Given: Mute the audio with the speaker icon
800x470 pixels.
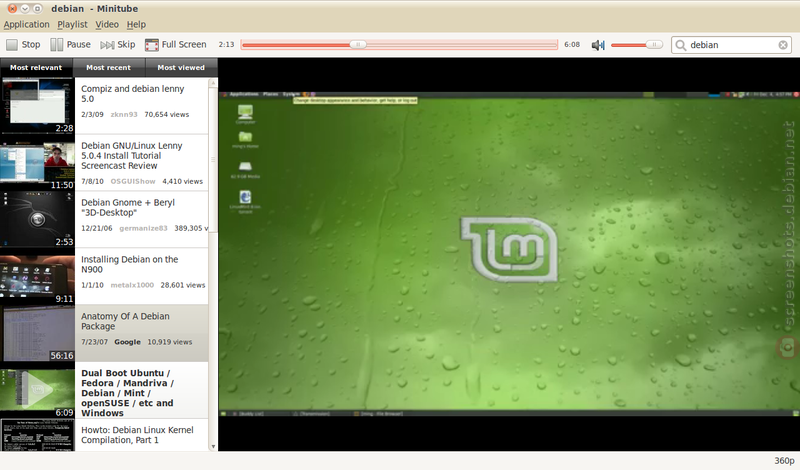Looking at the screenshot, I should point(598,45).
